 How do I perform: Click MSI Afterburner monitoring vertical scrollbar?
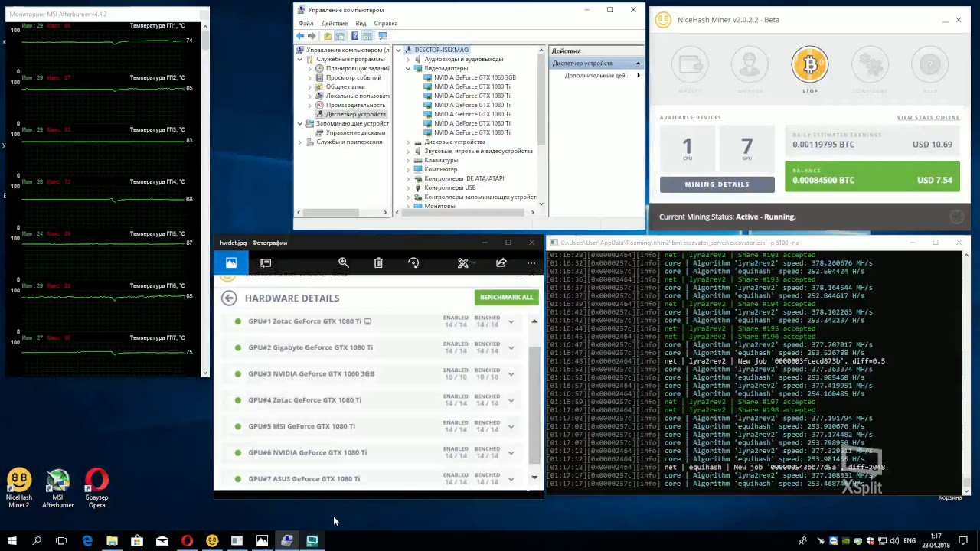click(204, 199)
